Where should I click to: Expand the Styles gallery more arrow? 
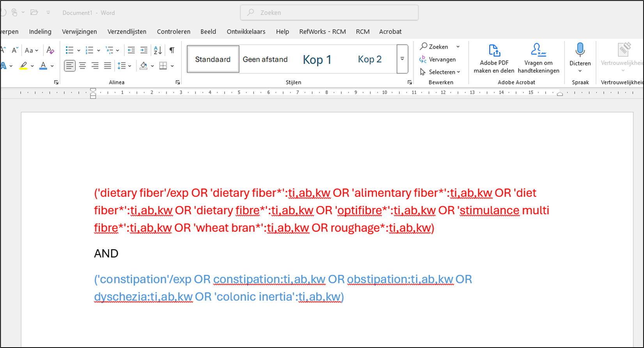[402, 59]
